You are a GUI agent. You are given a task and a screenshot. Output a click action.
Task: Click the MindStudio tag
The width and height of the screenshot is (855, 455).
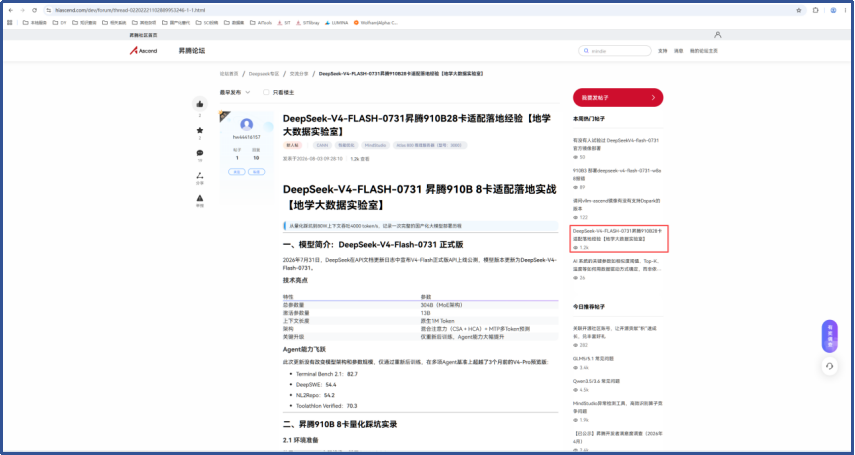pos(375,146)
